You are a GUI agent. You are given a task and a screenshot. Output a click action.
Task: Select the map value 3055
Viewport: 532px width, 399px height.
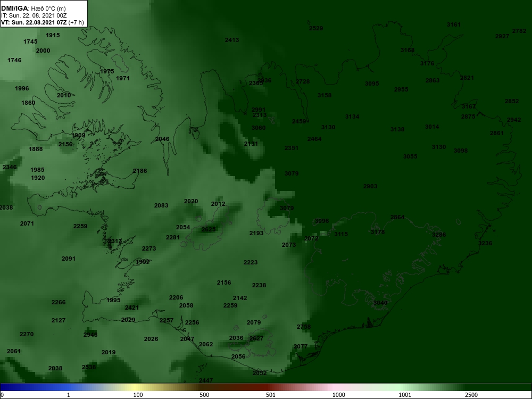[410, 157]
